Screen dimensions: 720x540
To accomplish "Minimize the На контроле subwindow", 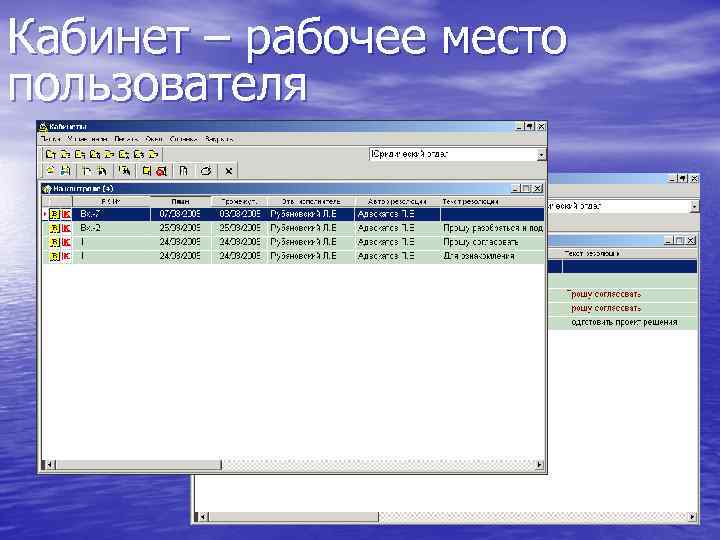I will click(x=517, y=188).
